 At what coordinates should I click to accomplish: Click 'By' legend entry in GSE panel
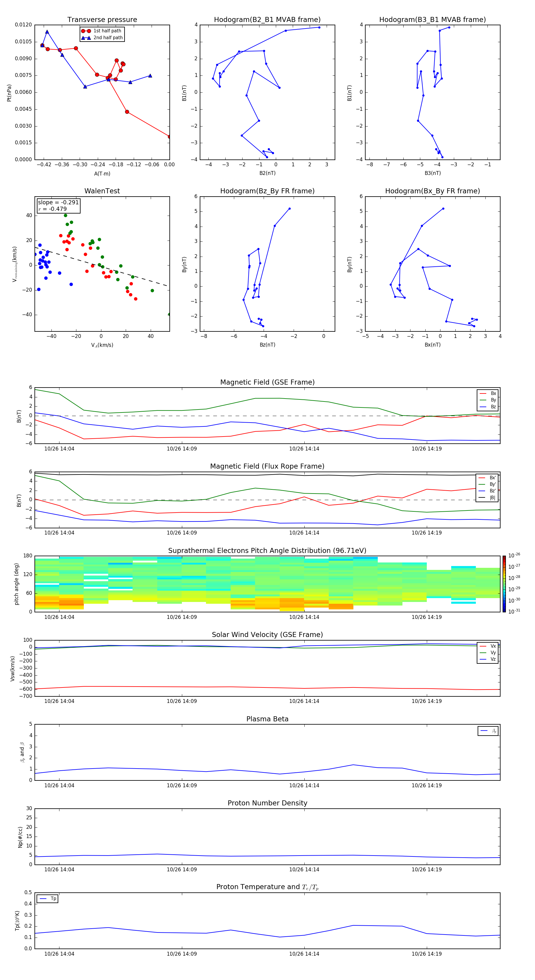click(488, 400)
